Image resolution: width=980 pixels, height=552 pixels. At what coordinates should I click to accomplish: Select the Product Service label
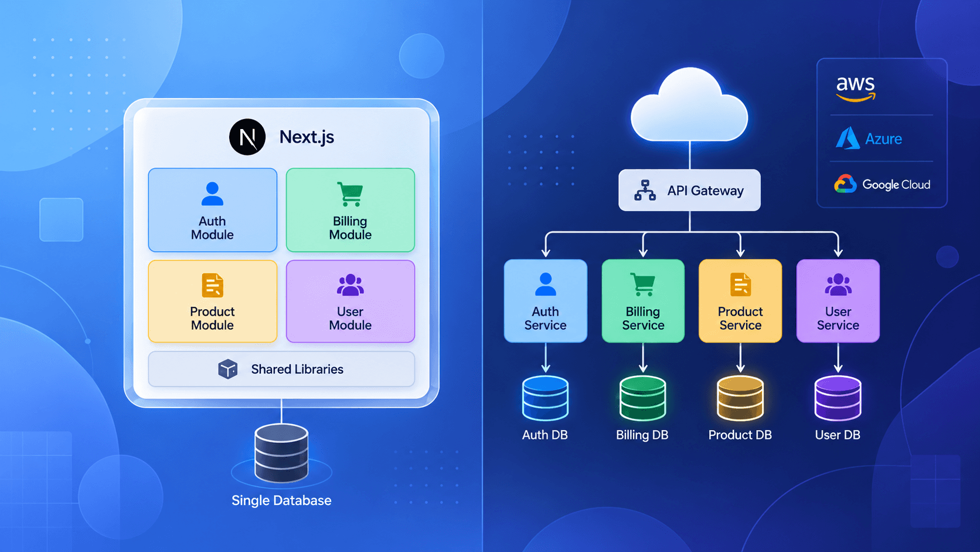741,318
